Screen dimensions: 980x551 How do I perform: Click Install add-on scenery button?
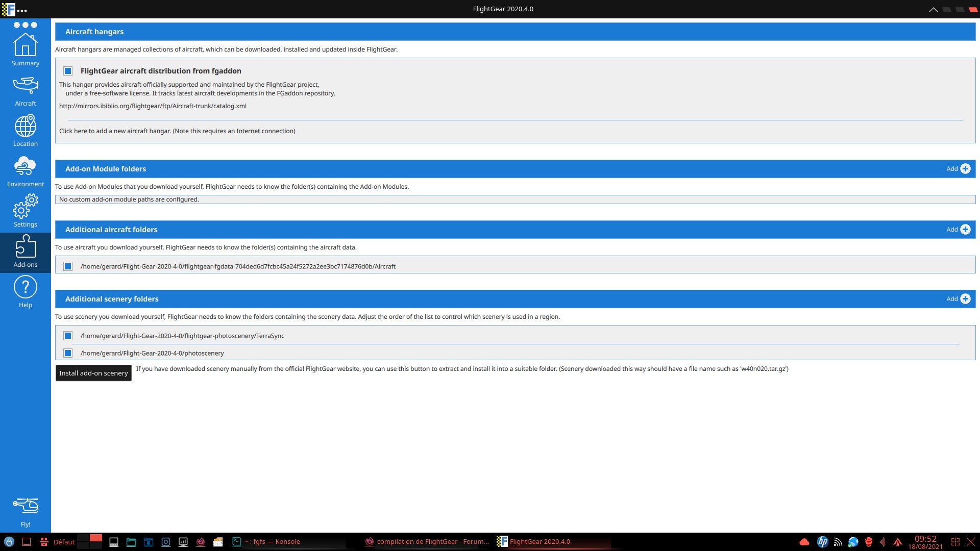tap(93, 373)
